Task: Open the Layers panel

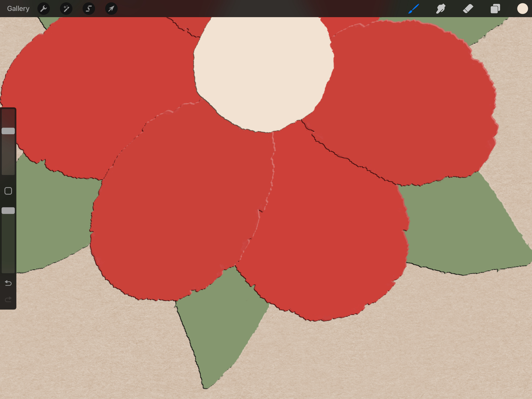Action: 495,9
